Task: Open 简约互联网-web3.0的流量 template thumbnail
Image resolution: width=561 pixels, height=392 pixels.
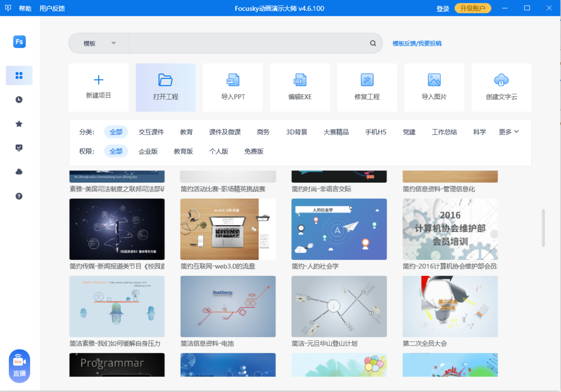Action: click(x=228, y=229)
